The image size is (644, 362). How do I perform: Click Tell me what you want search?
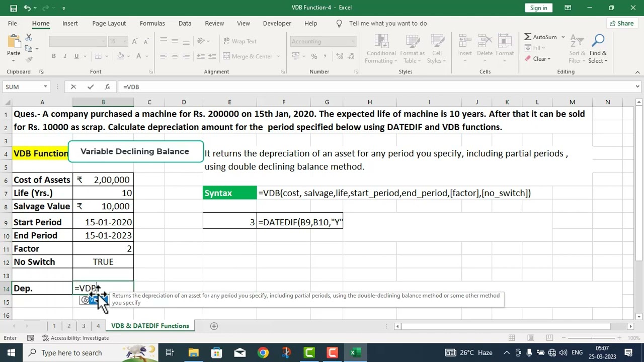pos(388,23)
